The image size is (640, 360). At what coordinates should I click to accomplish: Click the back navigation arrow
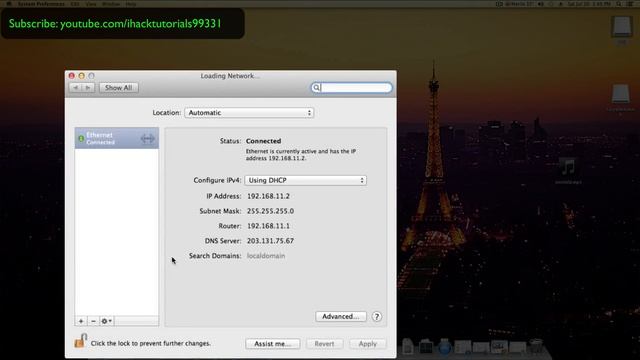76,88
